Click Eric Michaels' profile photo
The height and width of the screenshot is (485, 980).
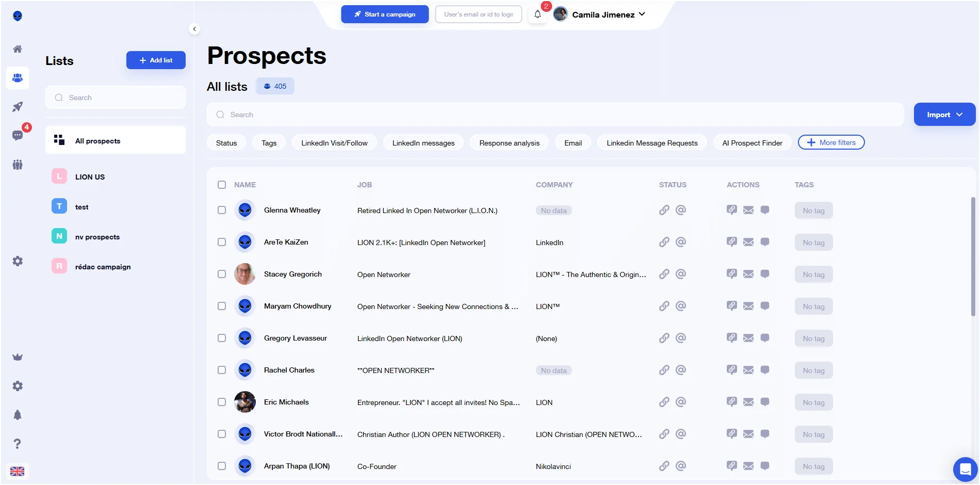(x=245, y=402)
